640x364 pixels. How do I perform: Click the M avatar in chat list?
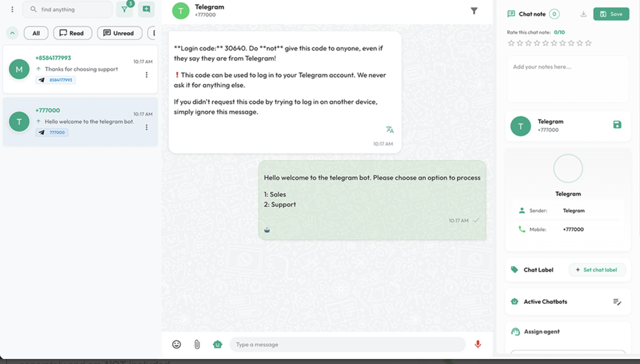point(19,69)
